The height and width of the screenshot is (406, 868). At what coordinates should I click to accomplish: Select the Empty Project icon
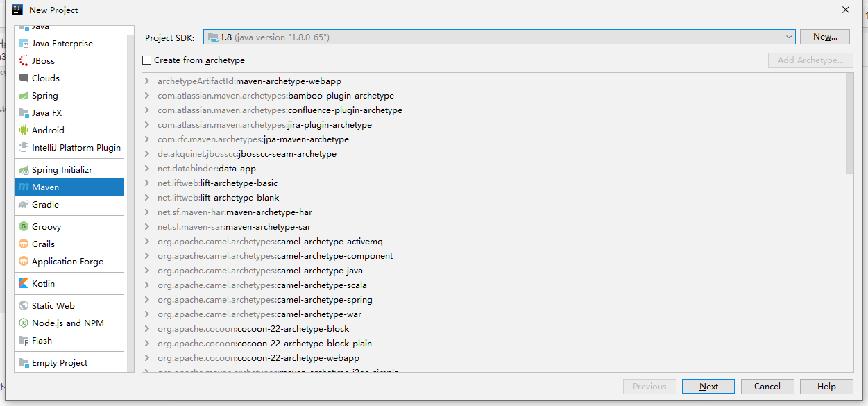coord(24,362)
